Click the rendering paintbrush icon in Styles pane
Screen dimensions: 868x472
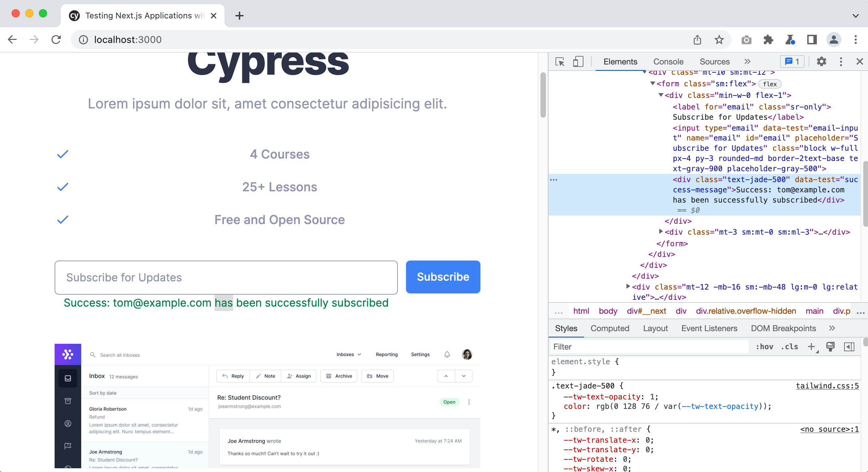pyautogui.click(x=830, y=346)
